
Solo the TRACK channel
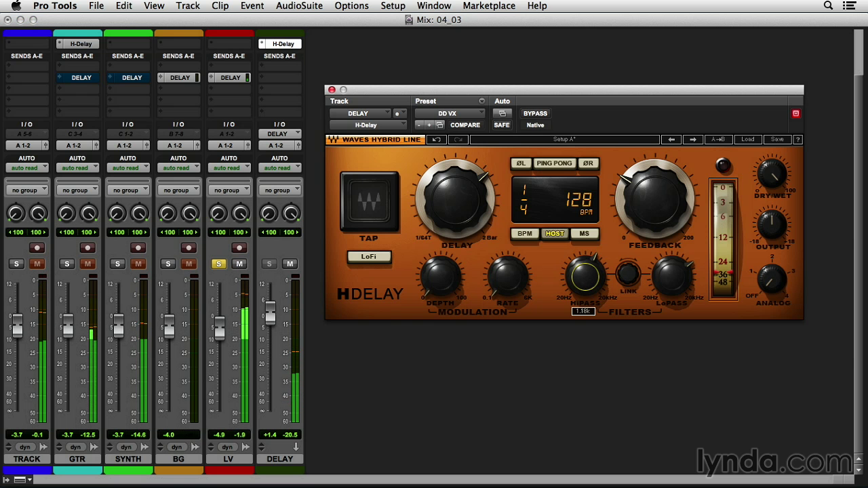[16, 264]
